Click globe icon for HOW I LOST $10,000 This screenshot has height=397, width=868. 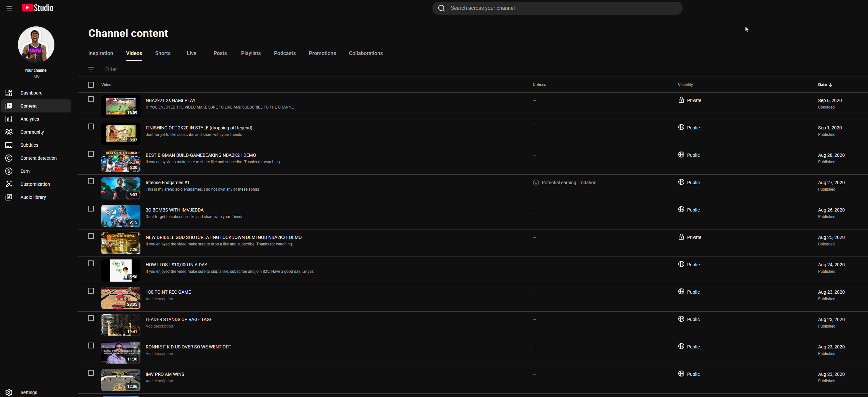[681, 264]
